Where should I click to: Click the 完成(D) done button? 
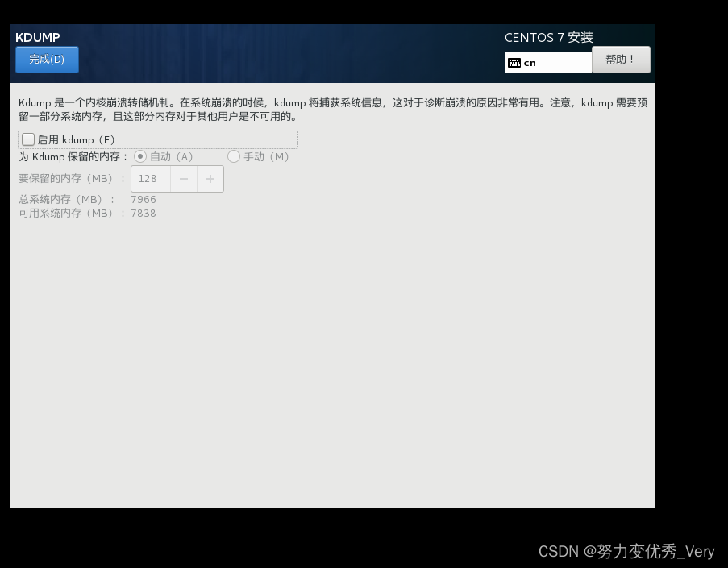(47, 60)
